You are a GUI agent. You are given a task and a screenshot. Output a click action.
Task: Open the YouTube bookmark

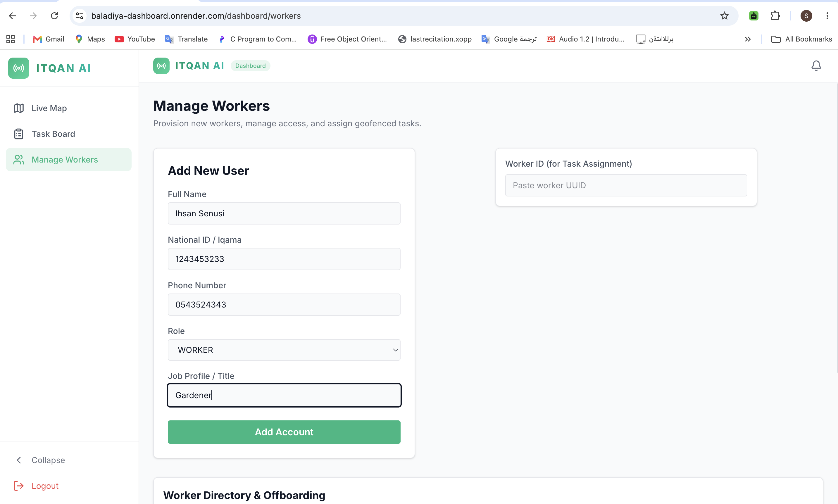point(135,39)
